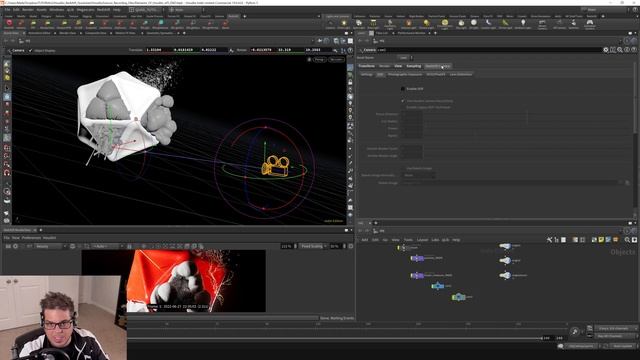The width and height of the screenshot is (640, 360).
Task: Click the Stereo Camera shelf tool
Action: 542,24
